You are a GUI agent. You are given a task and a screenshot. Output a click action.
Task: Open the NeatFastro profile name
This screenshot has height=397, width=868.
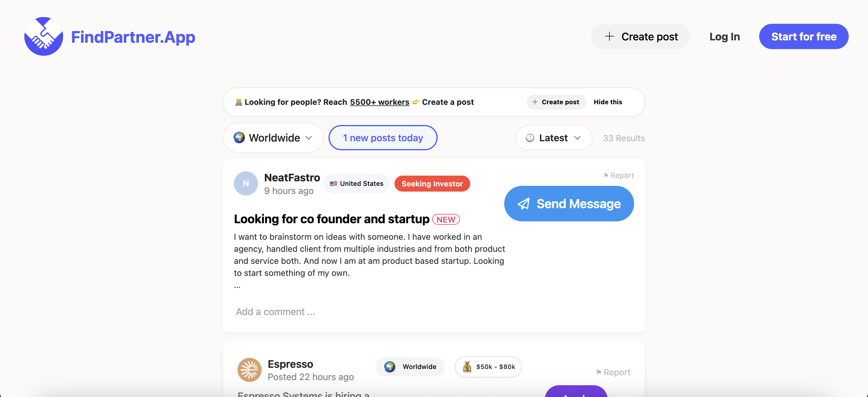pyautogui.click(x=292, y=177)
